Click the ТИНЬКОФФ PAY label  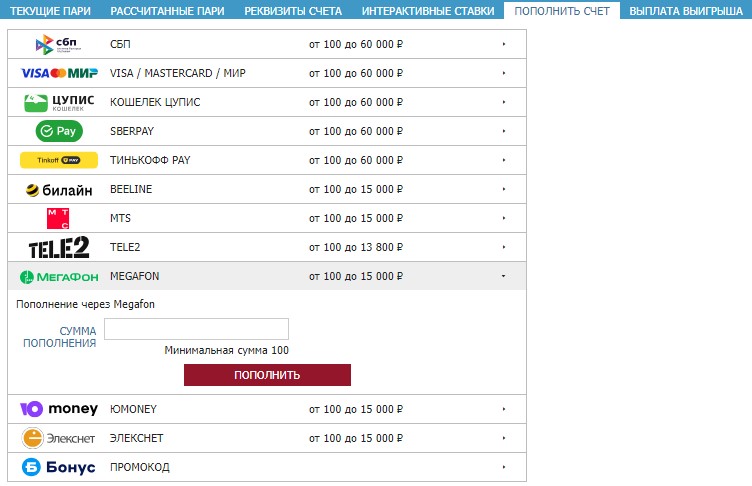click(x=150, y=160)
